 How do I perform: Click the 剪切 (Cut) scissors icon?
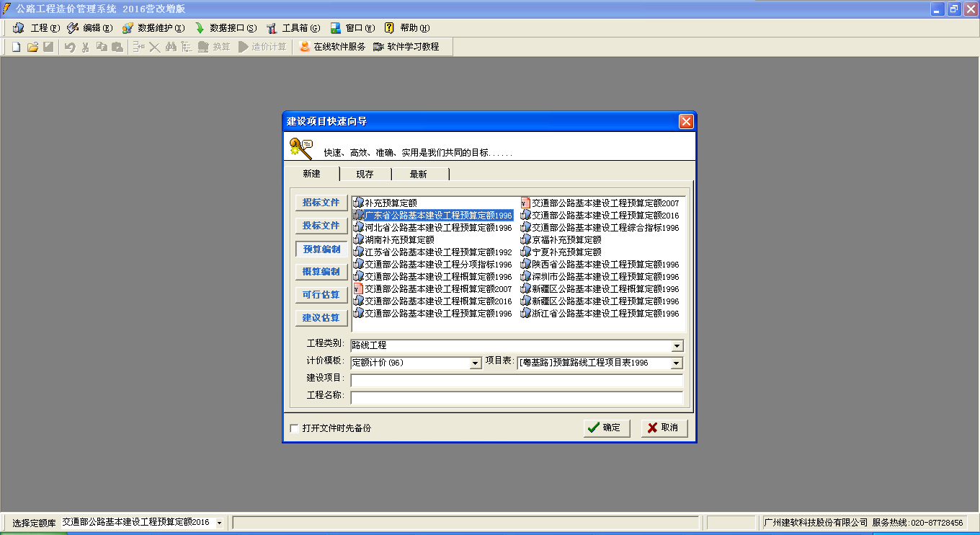tap(84, 45)
